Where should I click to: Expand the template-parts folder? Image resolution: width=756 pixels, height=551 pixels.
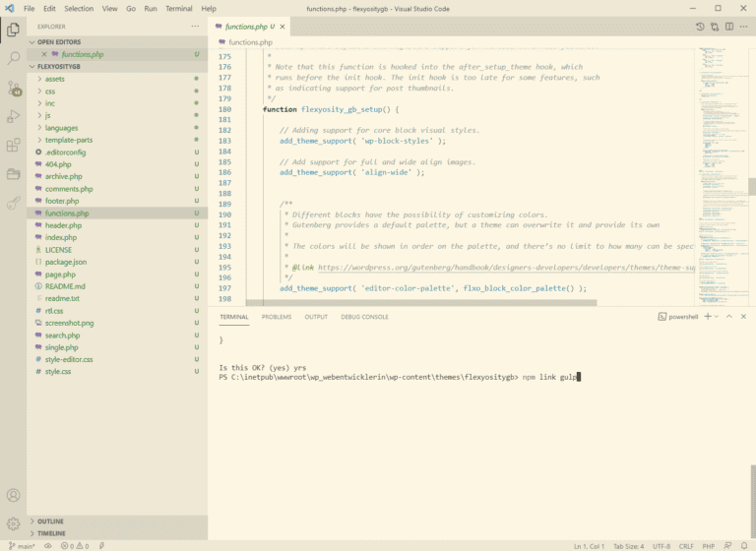click(117, 140)
